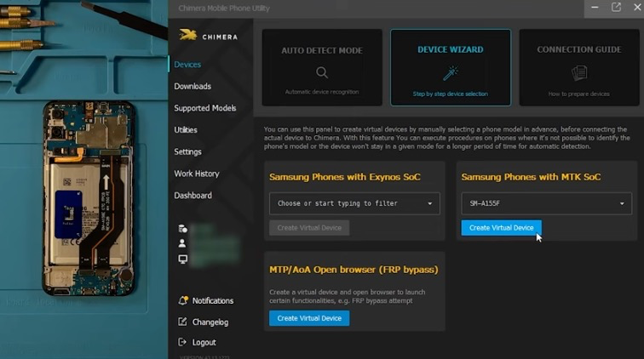Minimize the Chimera window
644x359 pixels.
[595, 8]
